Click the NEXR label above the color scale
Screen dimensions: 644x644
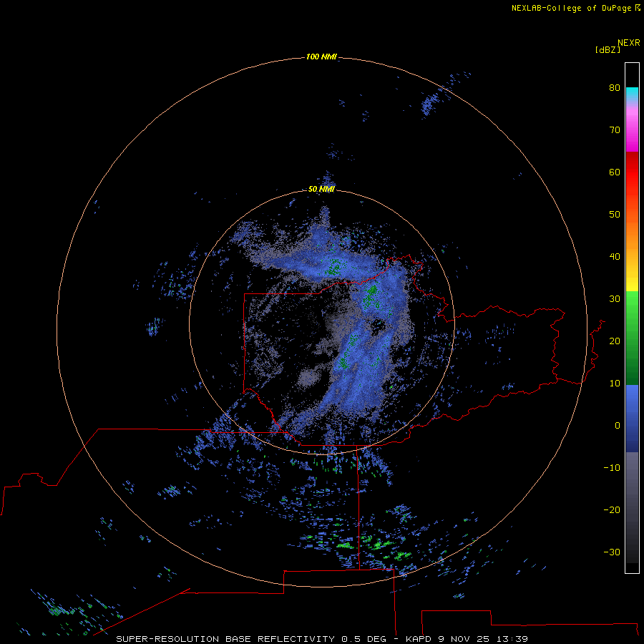pos(629,43)
